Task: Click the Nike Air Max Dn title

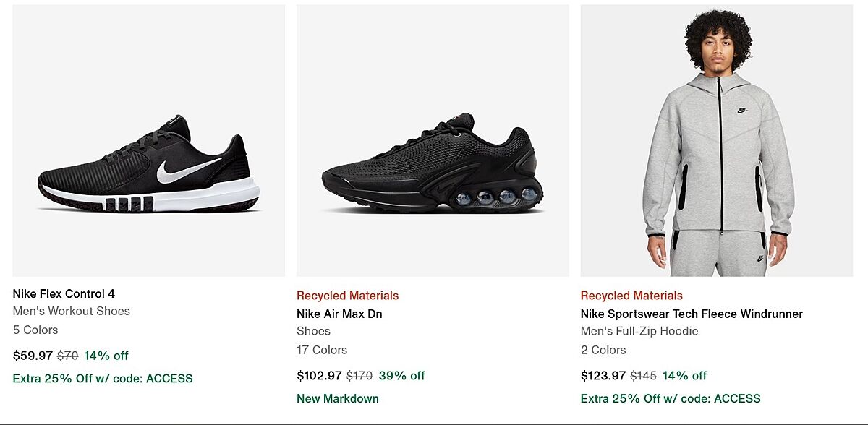Action: [339, 314]
